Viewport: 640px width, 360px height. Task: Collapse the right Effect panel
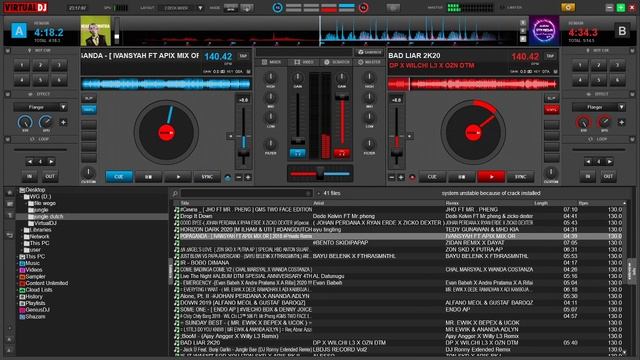click(632, 94)
